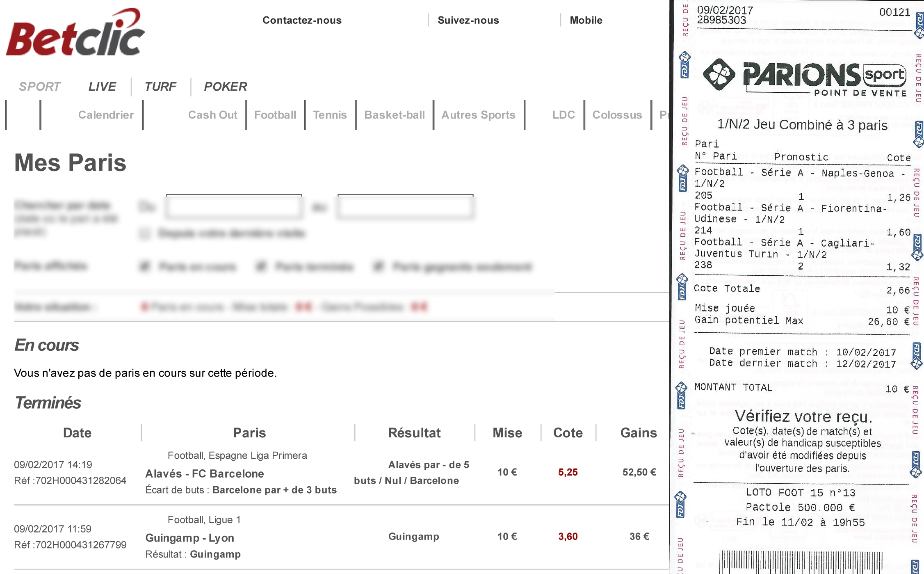The image size is (924, 574).
Task: Click the Paris column header
Action: tap(249, 433)
